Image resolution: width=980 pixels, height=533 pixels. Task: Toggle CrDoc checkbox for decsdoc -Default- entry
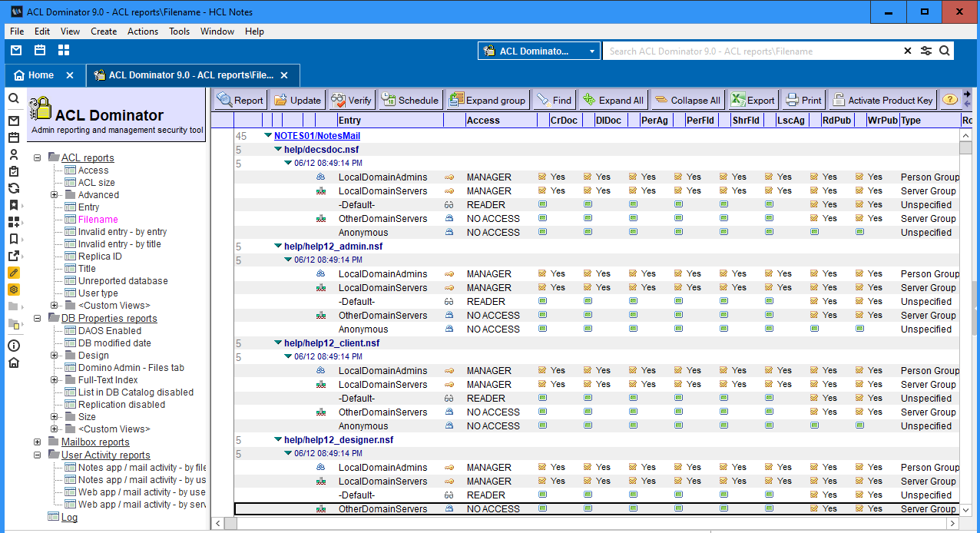pos(542,204)
